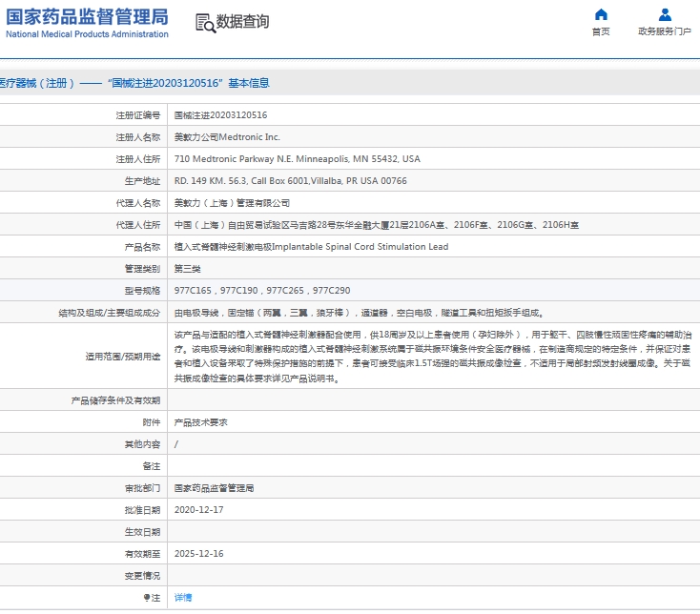Select production address RD. 149 KM. 56.3
Viewport: 700px width, 614px height.
coord(291,181)
